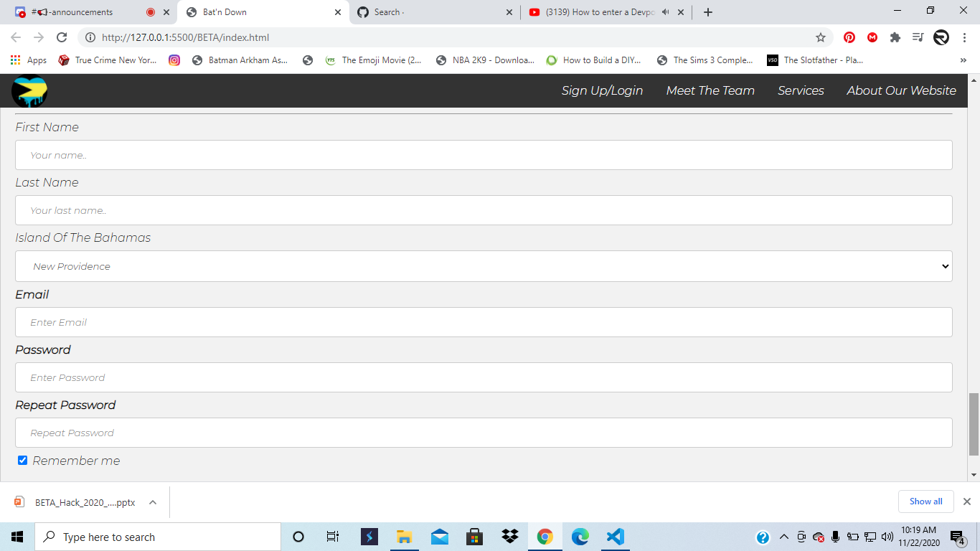Click the taskbar clock showing 10:19 AM
Screen dimensions: 980x551
point(919,537)
